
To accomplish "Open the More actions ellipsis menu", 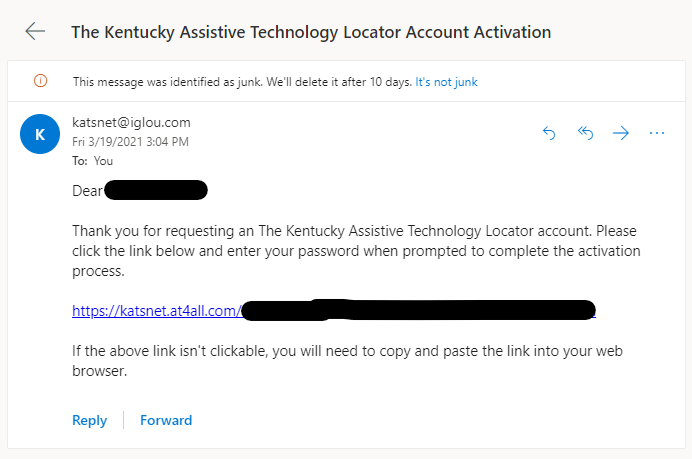I will (657, 133).
